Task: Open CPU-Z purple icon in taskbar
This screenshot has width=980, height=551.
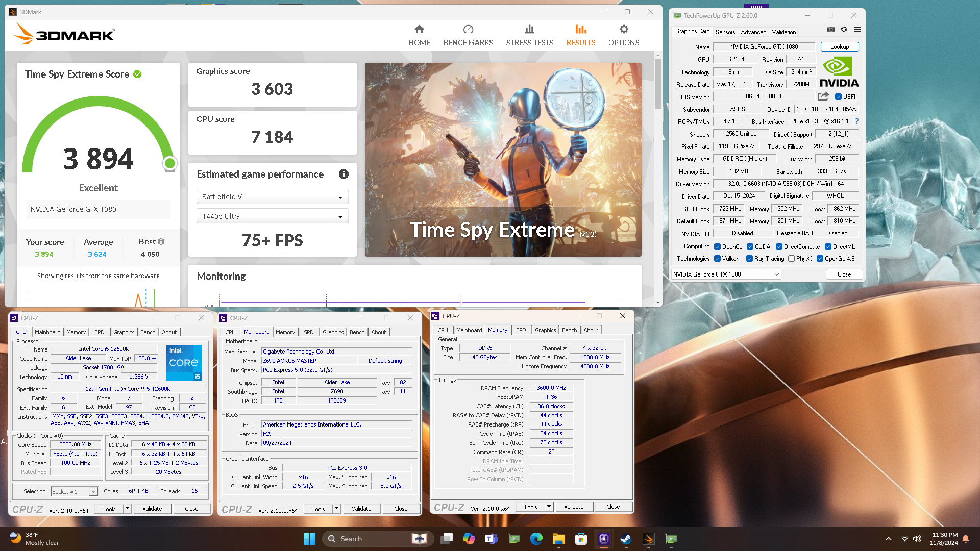Action: point(603,539)
